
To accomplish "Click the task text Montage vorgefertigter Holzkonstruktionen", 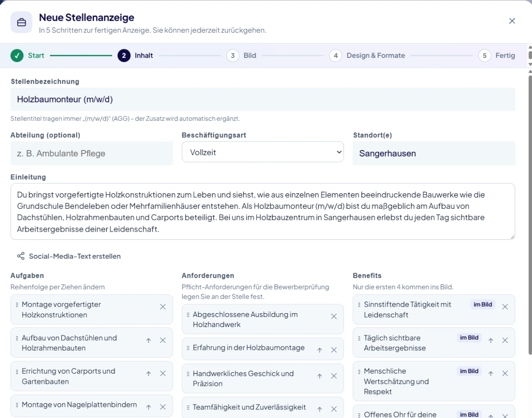I will (x=61, y=310).
